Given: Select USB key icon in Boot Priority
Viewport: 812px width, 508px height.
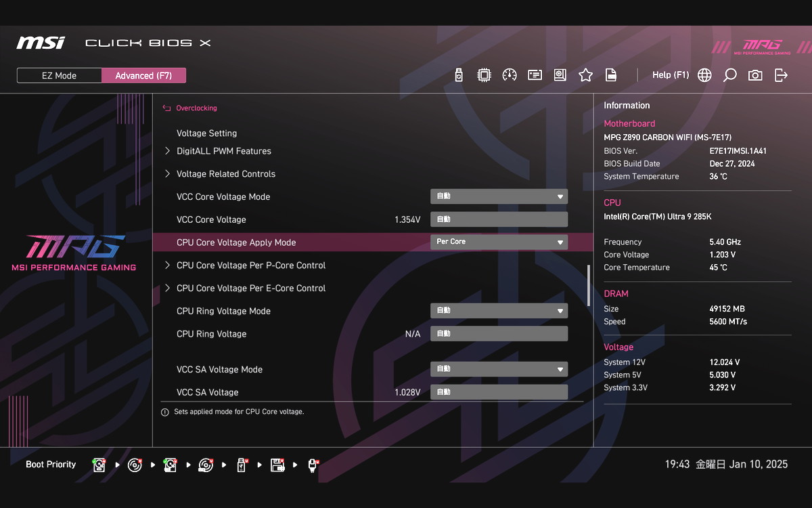Looking at the screenshot, I should coord(242,465).
